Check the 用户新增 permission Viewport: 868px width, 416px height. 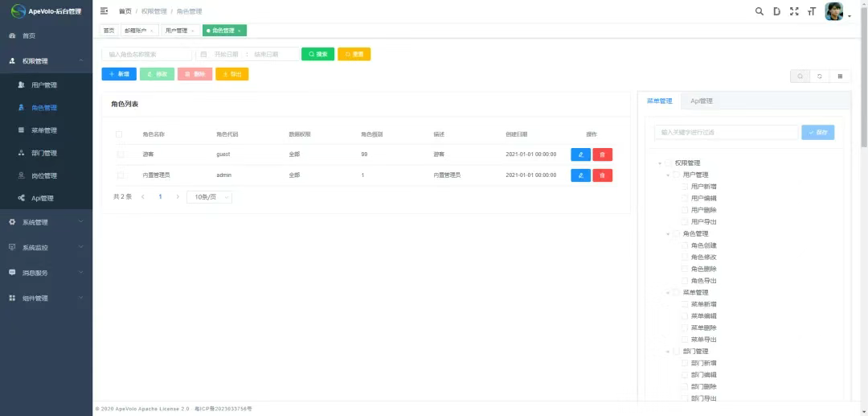pos(685,187)
